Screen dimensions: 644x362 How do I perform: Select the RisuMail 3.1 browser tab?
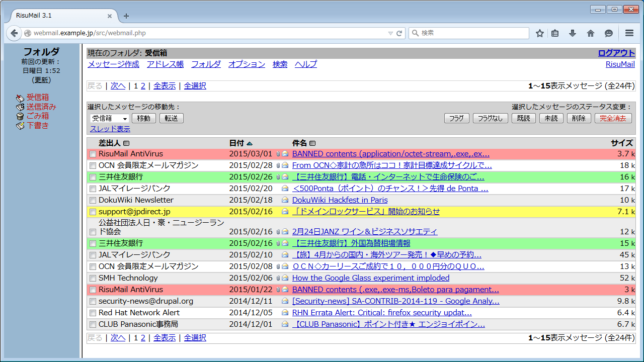[x=62, y=16]
